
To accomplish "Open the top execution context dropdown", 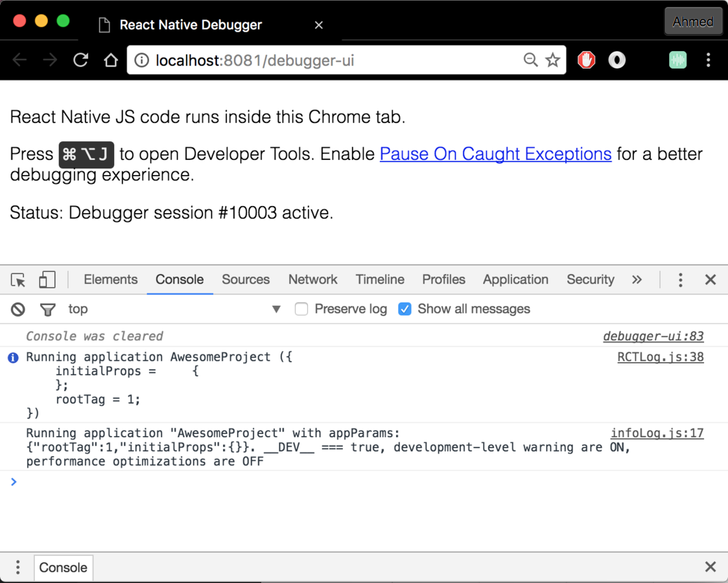I will tap(174, 309).
